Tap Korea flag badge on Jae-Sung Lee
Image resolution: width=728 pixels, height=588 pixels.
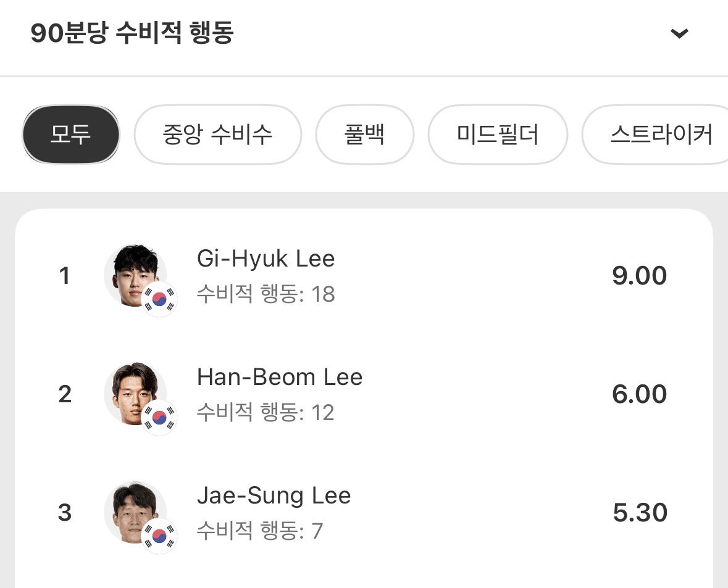tap(159, 536)
